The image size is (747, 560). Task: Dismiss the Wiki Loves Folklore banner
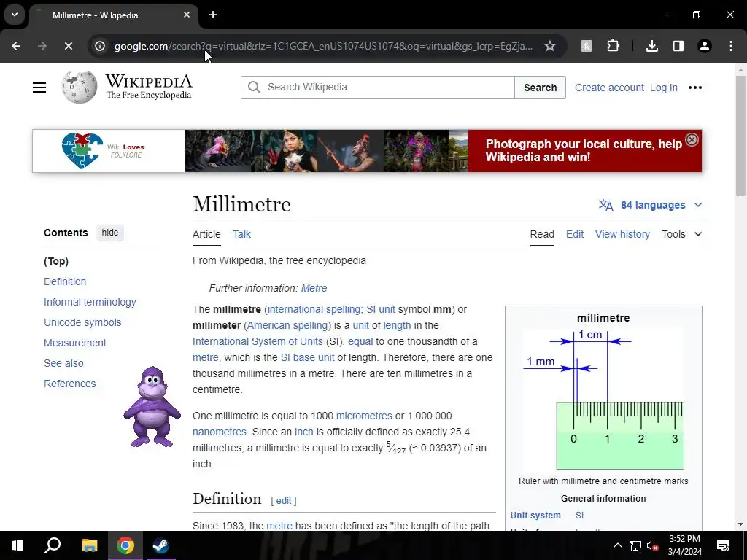pos(692,139)
